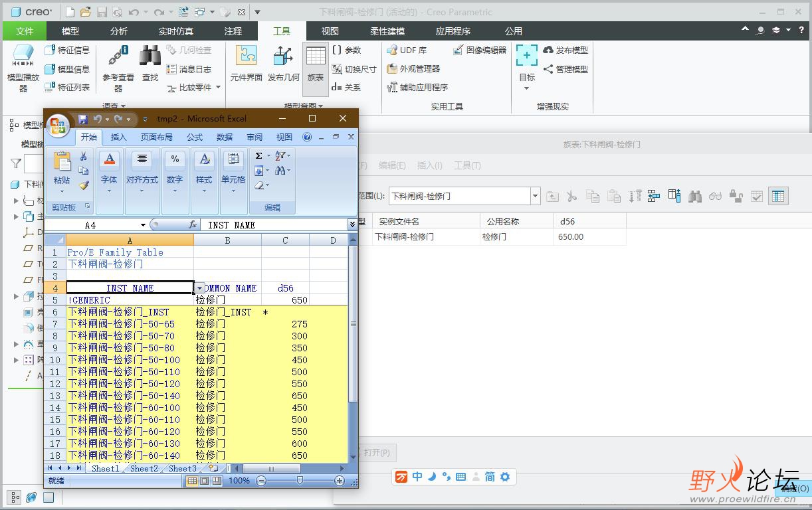Image resolution: width=812 pixels, height=510 pixels.
Task: Click 发布模型 publish model
Action: pos(565,50)
